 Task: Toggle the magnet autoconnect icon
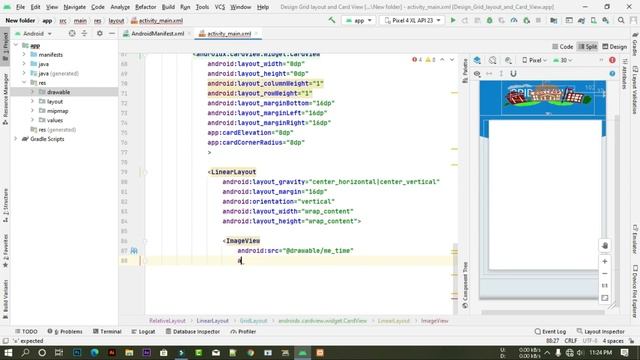coord(513,73)
